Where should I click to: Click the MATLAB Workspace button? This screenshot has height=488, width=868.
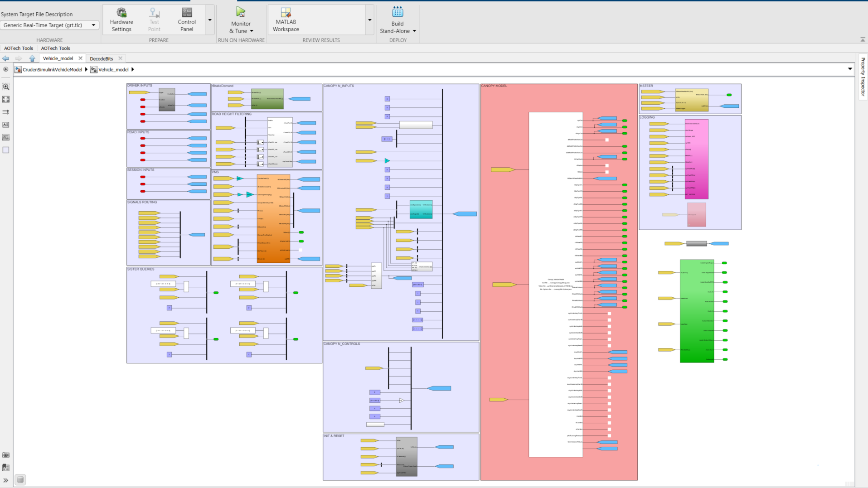click(286, 19)
